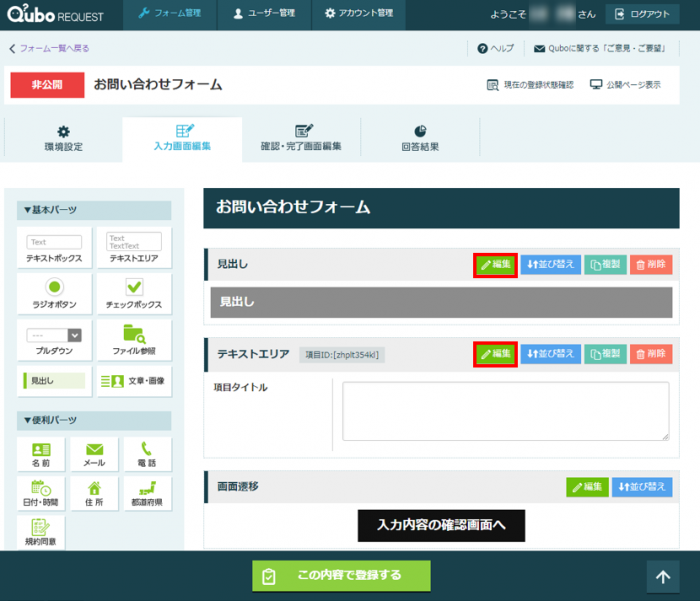
Task: Choose the ファイル参照 part icon
Action: [x=135, y=340]
